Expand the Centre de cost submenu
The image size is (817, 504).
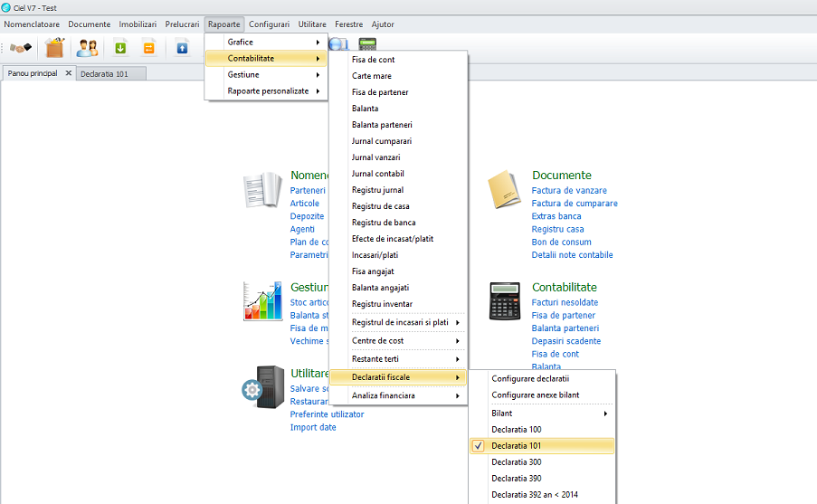(398, 340)
